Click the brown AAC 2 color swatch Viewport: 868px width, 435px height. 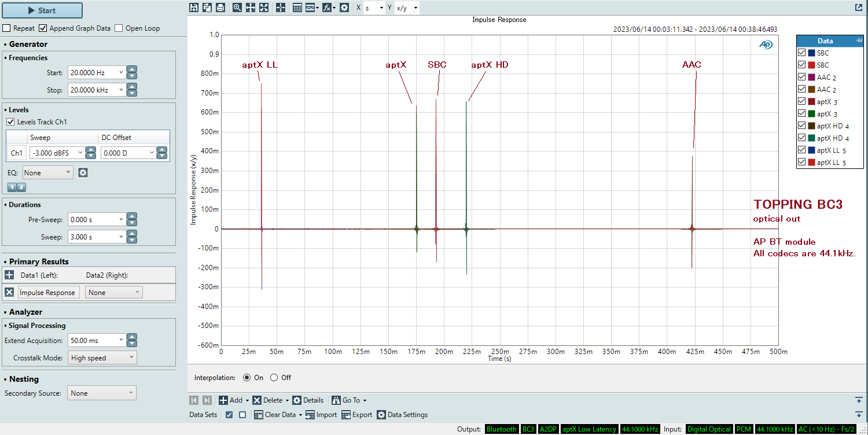tap(811, 89)
